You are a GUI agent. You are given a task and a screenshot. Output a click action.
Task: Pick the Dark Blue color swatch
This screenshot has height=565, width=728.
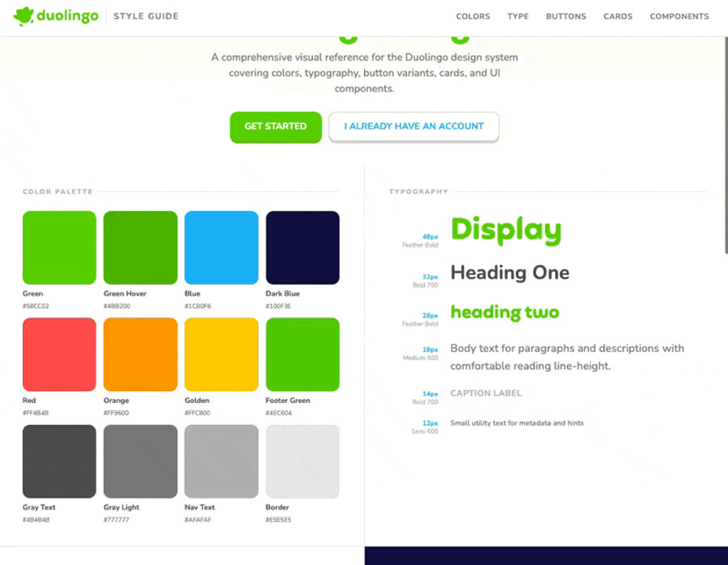303,248
